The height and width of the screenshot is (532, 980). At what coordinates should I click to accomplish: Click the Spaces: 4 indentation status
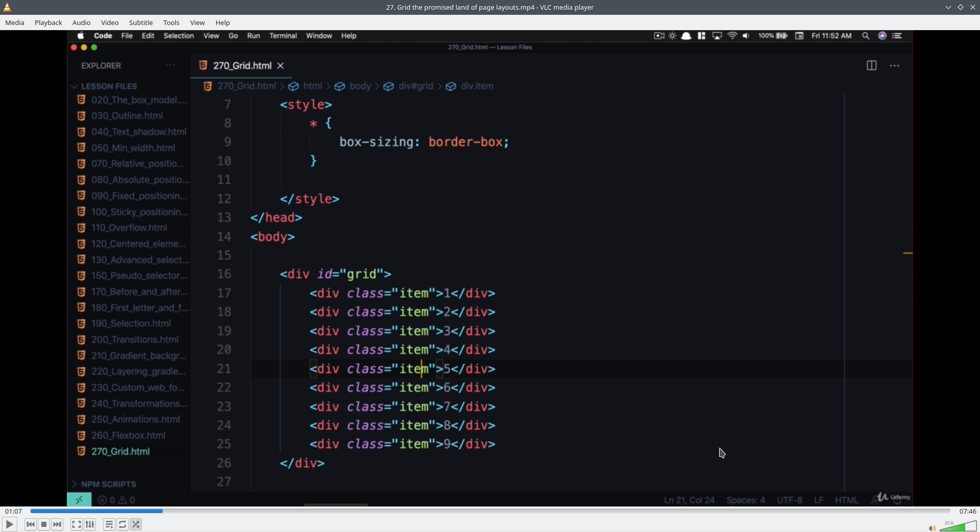click(x=746, y=500)
